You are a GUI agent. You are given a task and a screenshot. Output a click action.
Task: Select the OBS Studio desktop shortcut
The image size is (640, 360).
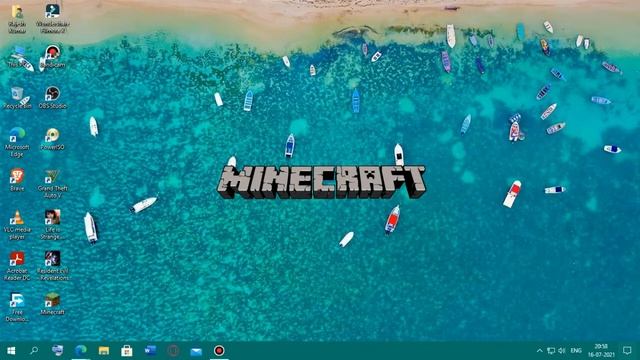53,98
